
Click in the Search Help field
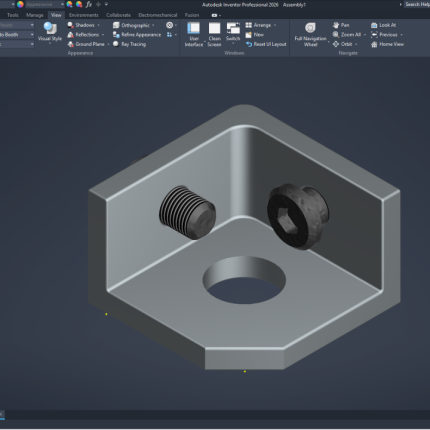tap(417, 4)
